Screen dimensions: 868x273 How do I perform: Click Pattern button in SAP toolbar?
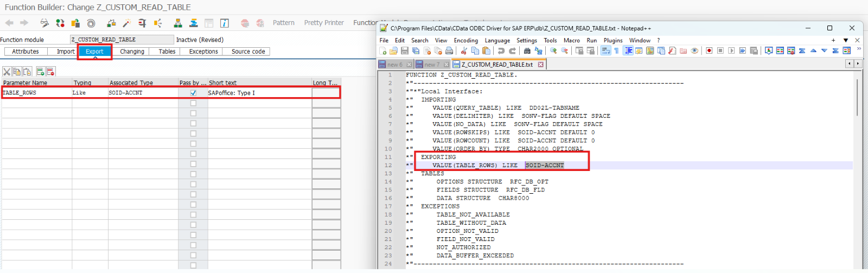[284, 23]
